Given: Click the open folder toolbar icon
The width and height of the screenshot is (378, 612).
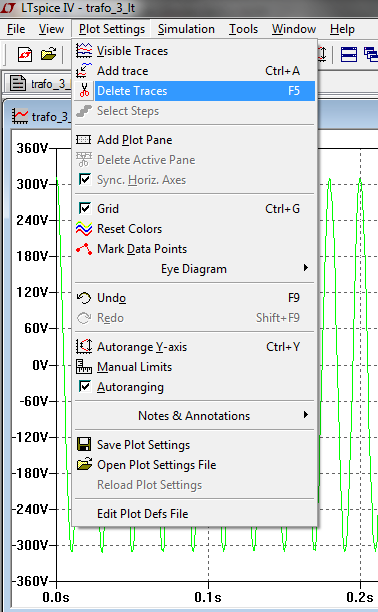Looking at the screenshot, I should click(x=48, y=54).
